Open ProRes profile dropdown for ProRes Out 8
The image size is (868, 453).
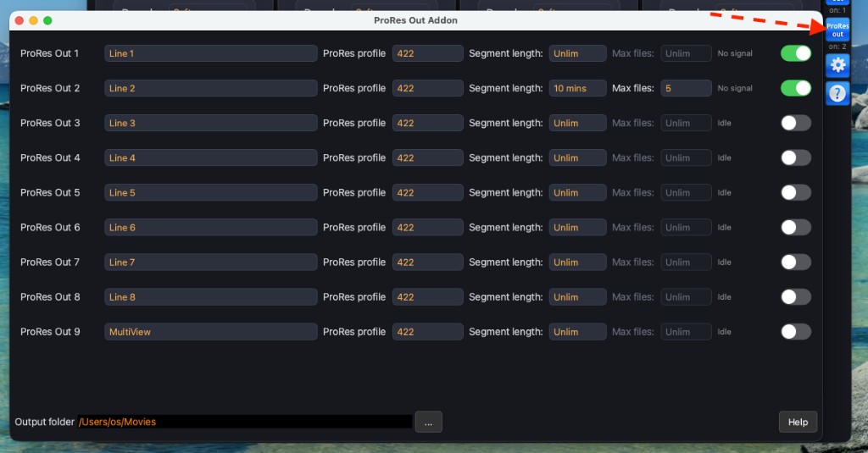pyautogui.click(x=428, y=297)
